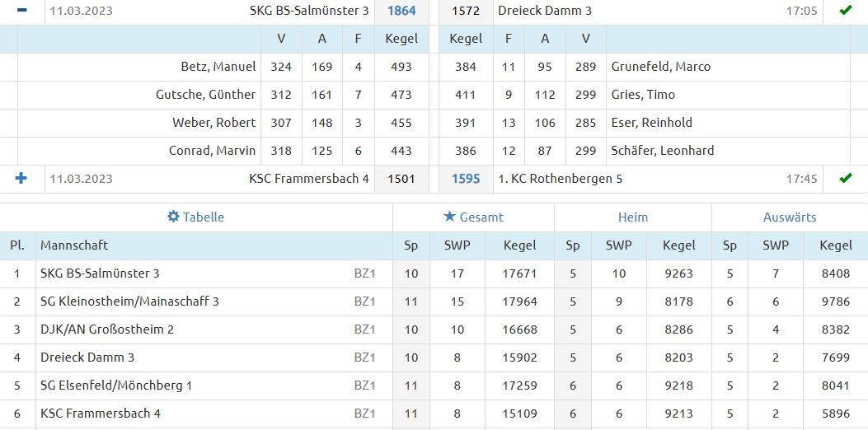Expand the KSC Frammersbach 4 match row
Viewport: 868px width, 430px height.
pos(21,178)
